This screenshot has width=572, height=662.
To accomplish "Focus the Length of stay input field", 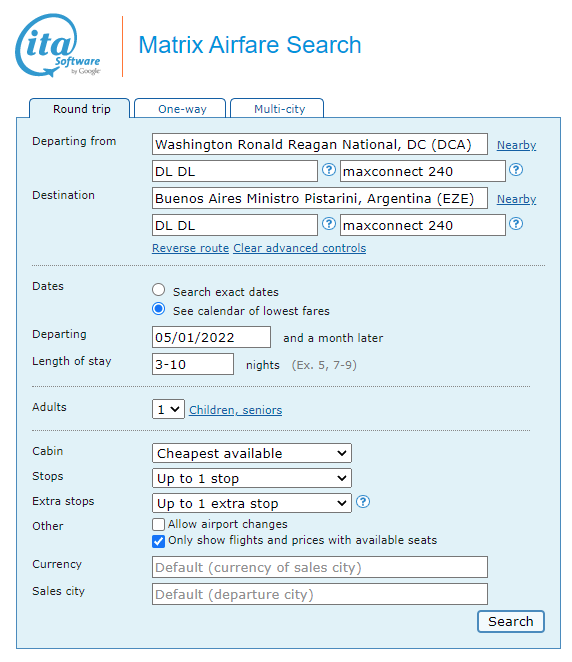I will tap(193, 364).
